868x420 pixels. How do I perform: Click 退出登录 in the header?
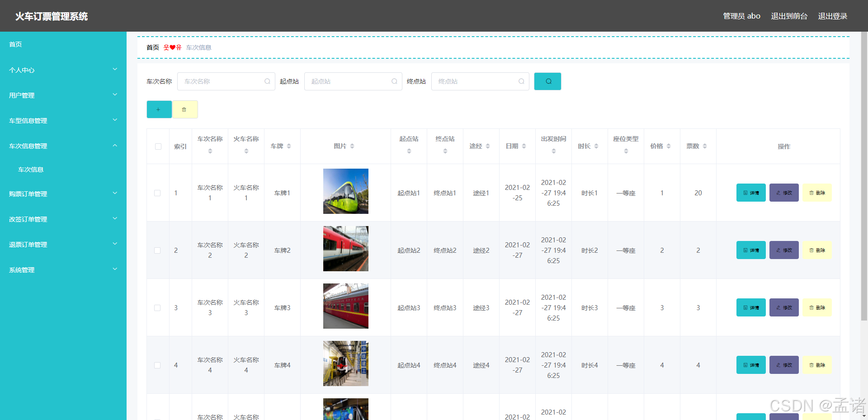(832, 16)
